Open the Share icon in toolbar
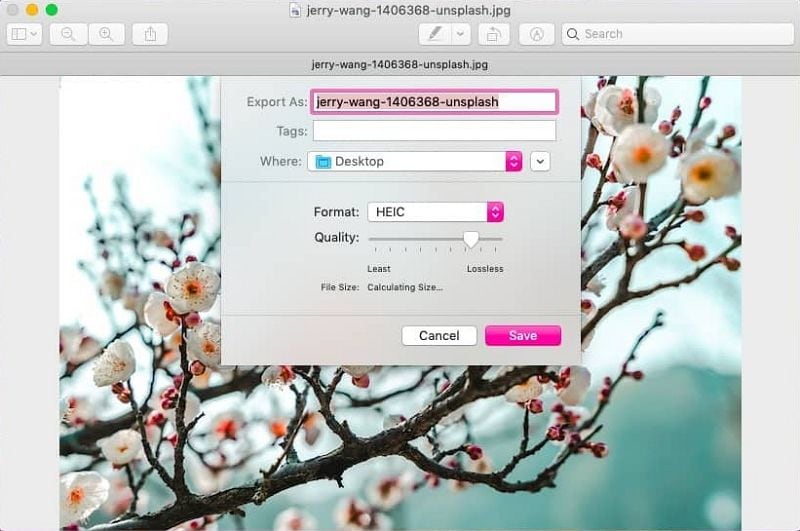The image size is (800, 531). coord(150,34)
